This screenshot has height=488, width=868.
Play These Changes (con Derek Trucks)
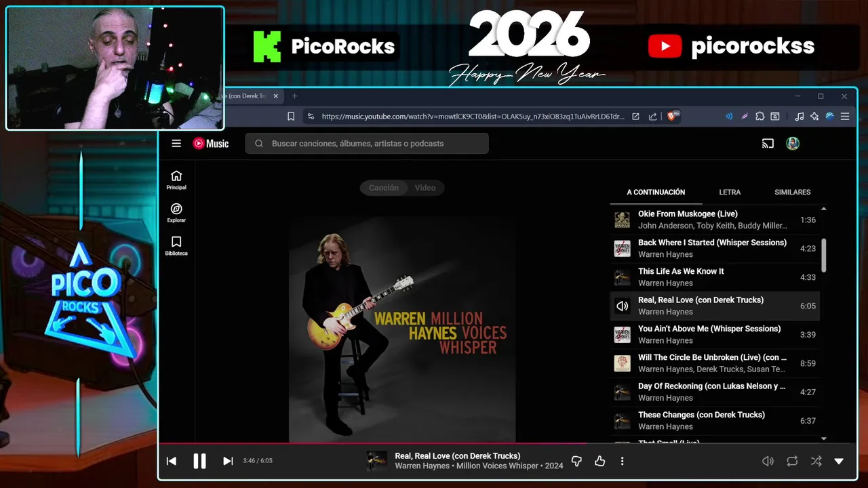(715, 420)
